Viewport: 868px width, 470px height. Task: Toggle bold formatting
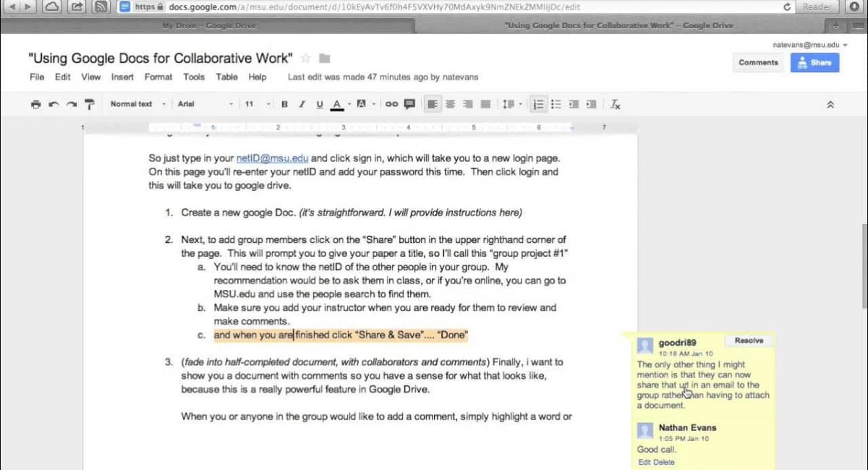[x=284, y=104]
